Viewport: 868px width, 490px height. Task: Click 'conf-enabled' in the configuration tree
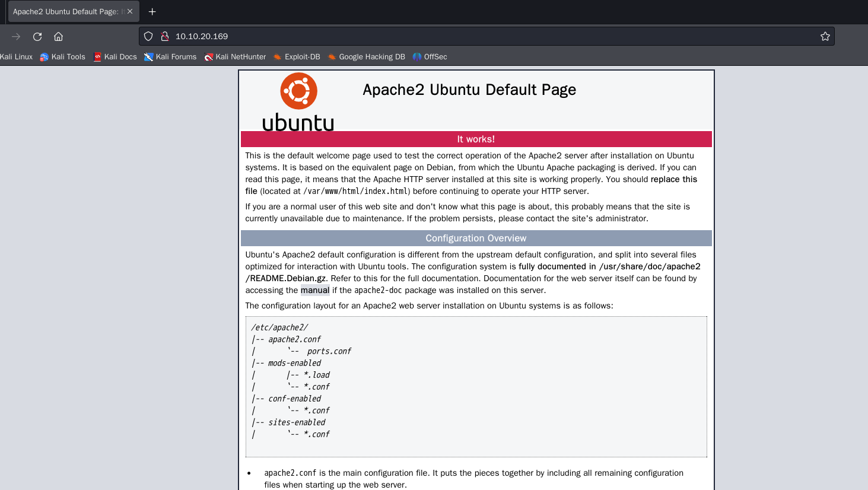pos(294,399)
